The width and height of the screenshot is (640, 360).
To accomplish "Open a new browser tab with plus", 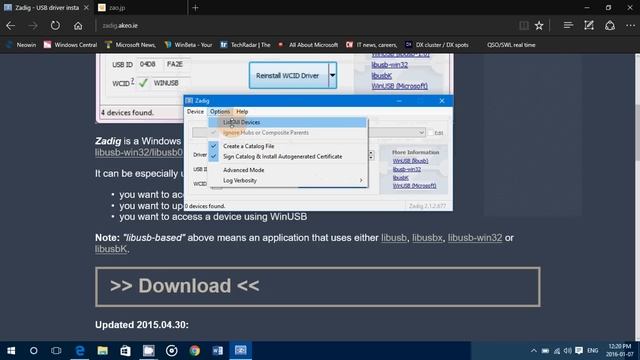I will pos(196,7).
